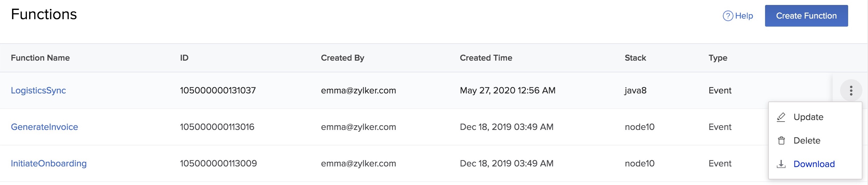Open the GenerateInvoice function
868x185 pixels.
(45, 127)
